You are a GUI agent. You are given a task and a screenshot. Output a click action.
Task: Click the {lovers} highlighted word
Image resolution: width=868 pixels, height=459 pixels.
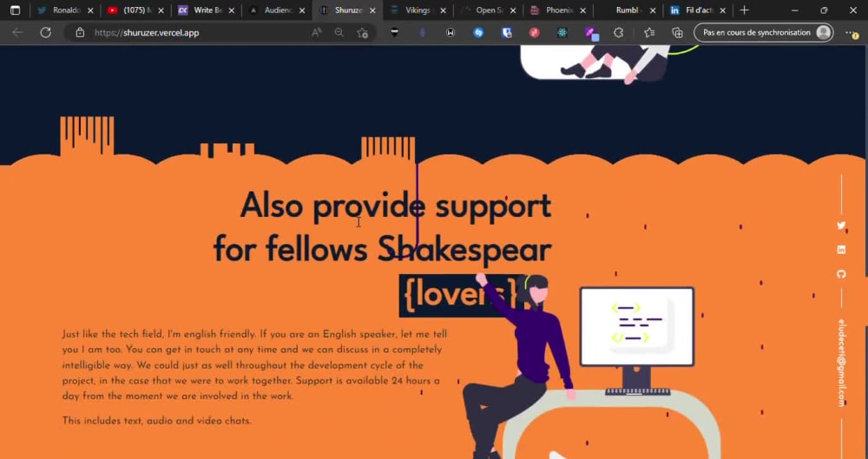(460, 294)
